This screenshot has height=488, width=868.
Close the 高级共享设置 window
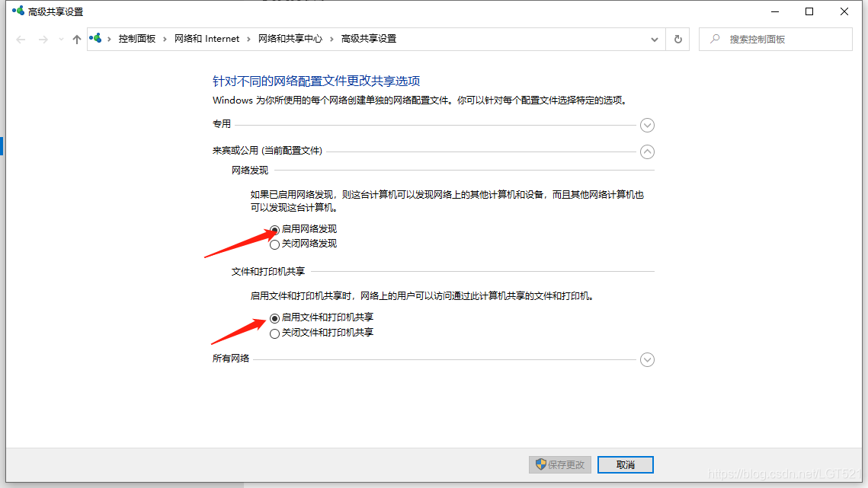click(844, 11)
